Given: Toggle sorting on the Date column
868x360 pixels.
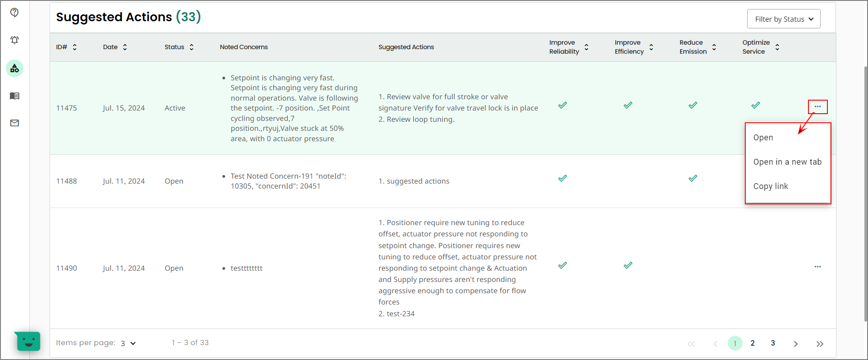Looking at the screenshot, I should point(125,46).
